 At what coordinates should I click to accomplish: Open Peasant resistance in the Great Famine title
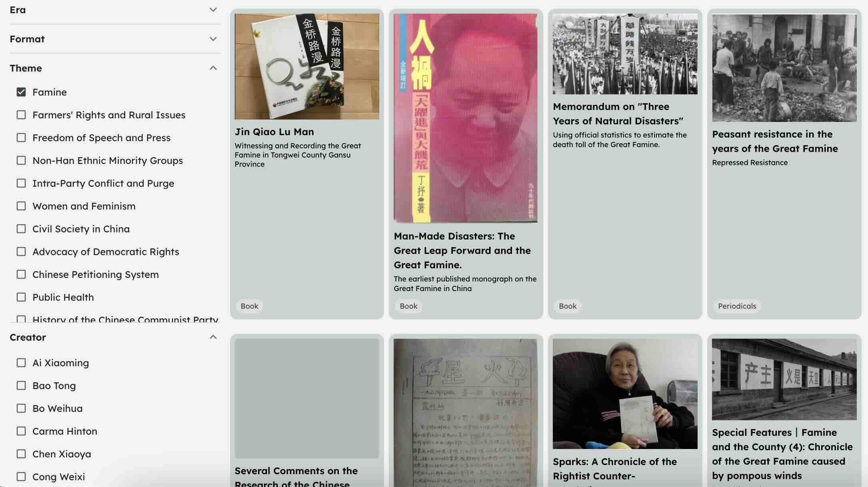pyautogui.click(x=775, y=141)
